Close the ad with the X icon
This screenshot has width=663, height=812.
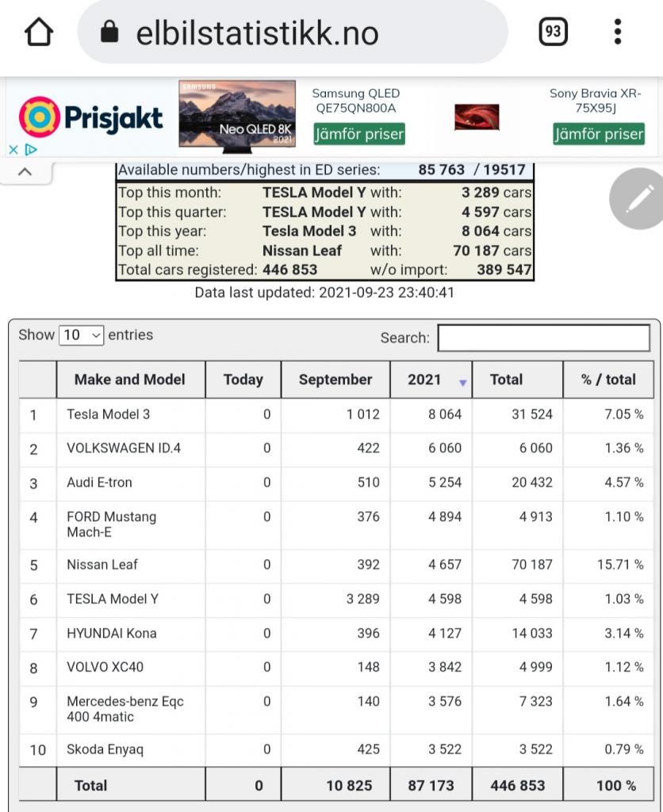point(13,149)
